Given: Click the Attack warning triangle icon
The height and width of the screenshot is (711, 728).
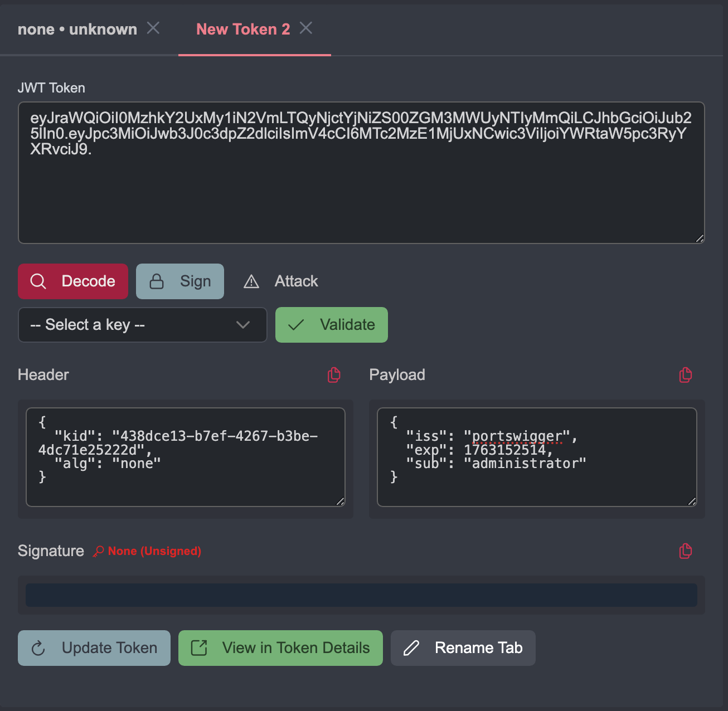Looking at the screenshot, I should tap(251, 281).
